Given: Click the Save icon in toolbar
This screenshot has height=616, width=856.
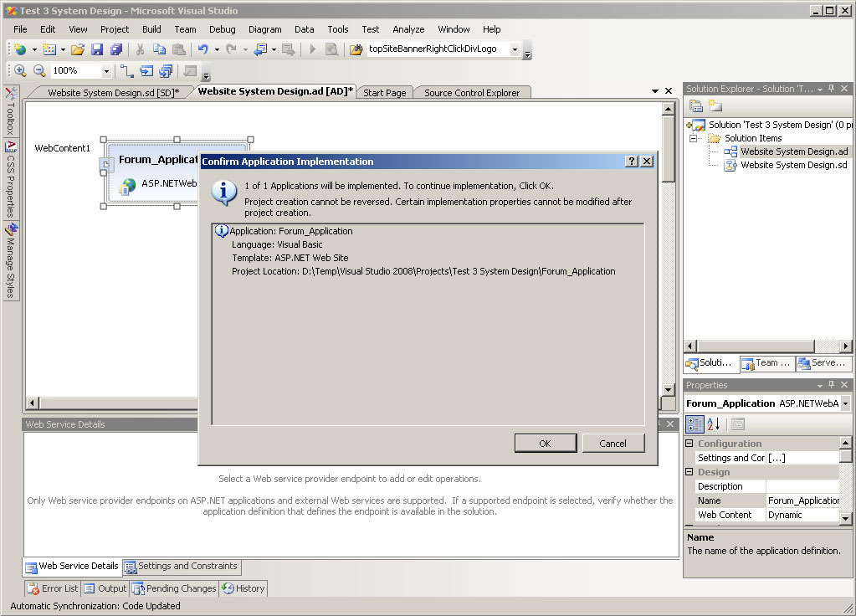Looking at the screenshot, I should click(x=97, y=49).
